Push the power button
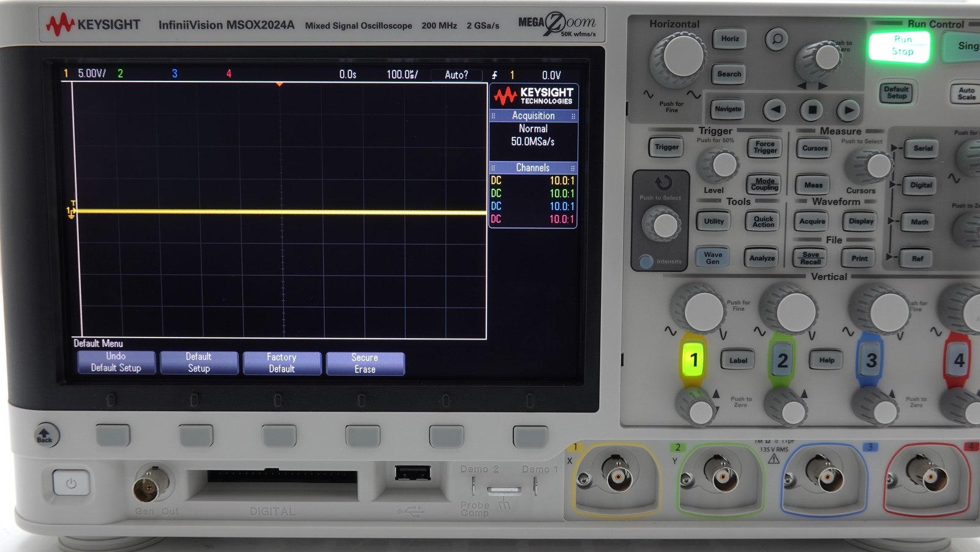Viewport: 980px width, 552px height. [x=71, y=483]
